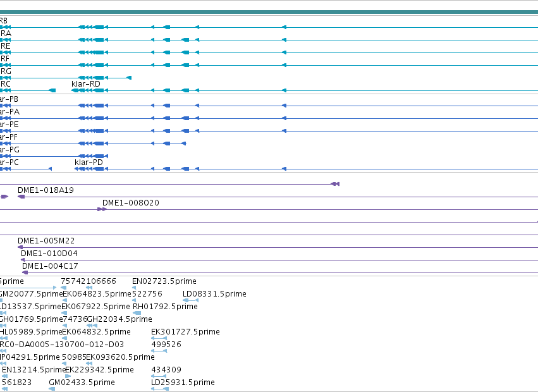This screenshot has height=392, width=538.
Task: Click the EN02723.5prime EST label
Action: [164, 281]
